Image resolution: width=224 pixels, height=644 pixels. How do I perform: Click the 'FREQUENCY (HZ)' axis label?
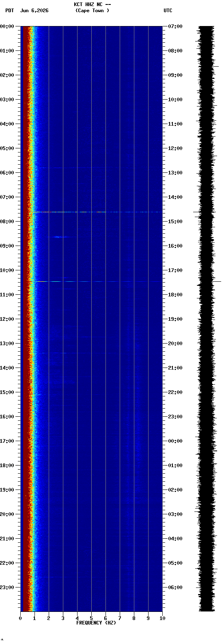96,622
